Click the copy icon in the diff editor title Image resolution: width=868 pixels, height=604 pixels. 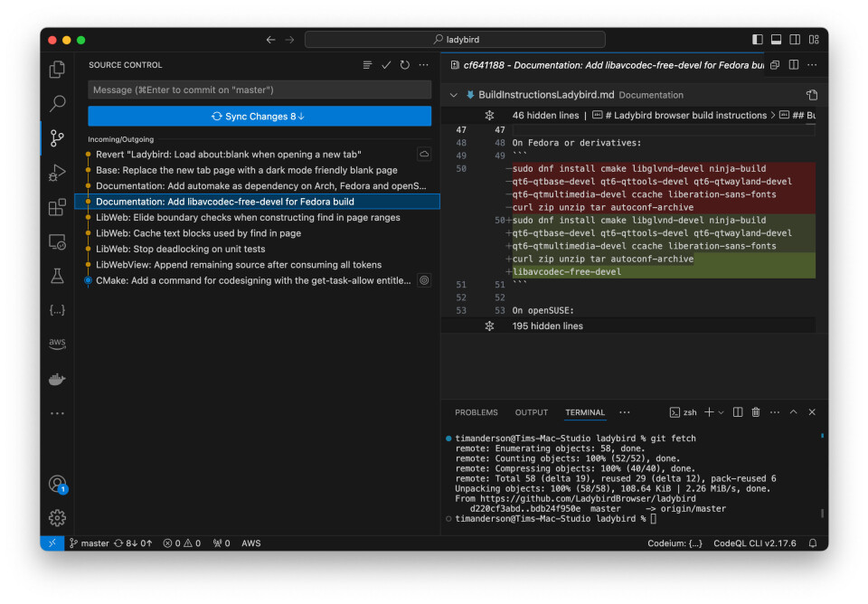[x=775, y=65]
